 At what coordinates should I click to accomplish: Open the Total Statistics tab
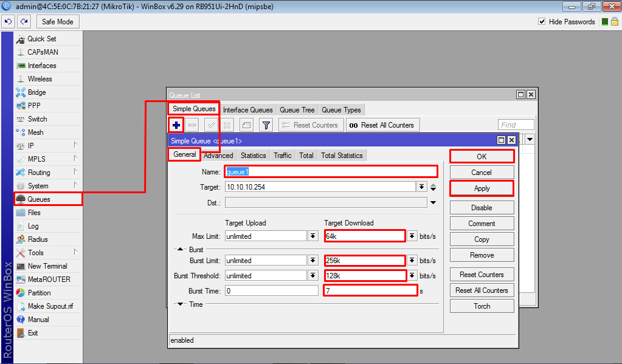(342, 156)
